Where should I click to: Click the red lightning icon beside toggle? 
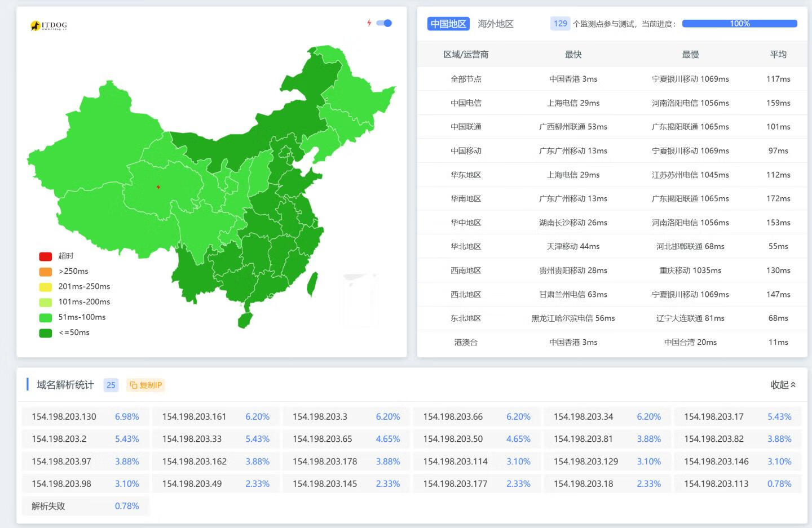(x=369, y=23)
